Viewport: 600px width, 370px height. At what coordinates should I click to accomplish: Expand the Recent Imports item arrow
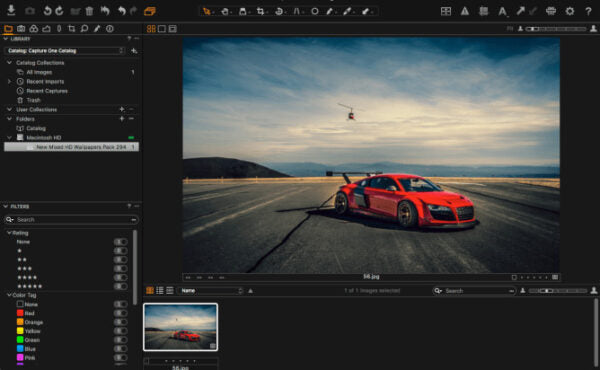click(9, 81)
